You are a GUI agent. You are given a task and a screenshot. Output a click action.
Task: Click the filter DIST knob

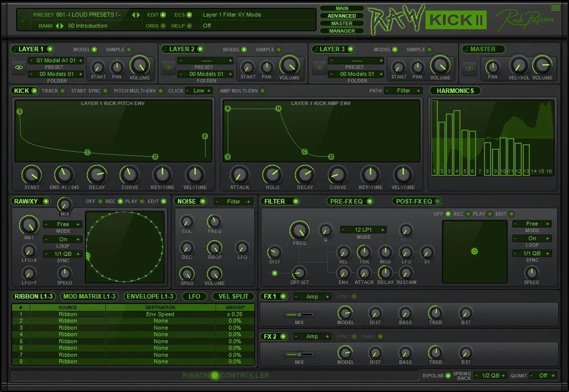pyautogui.click(x=274, y=252)
